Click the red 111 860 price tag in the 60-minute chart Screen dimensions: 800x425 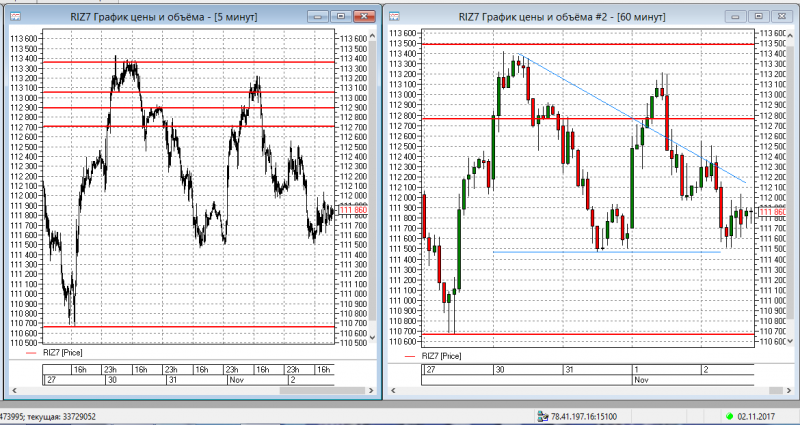pyautogui.click(x=772, y=212)
